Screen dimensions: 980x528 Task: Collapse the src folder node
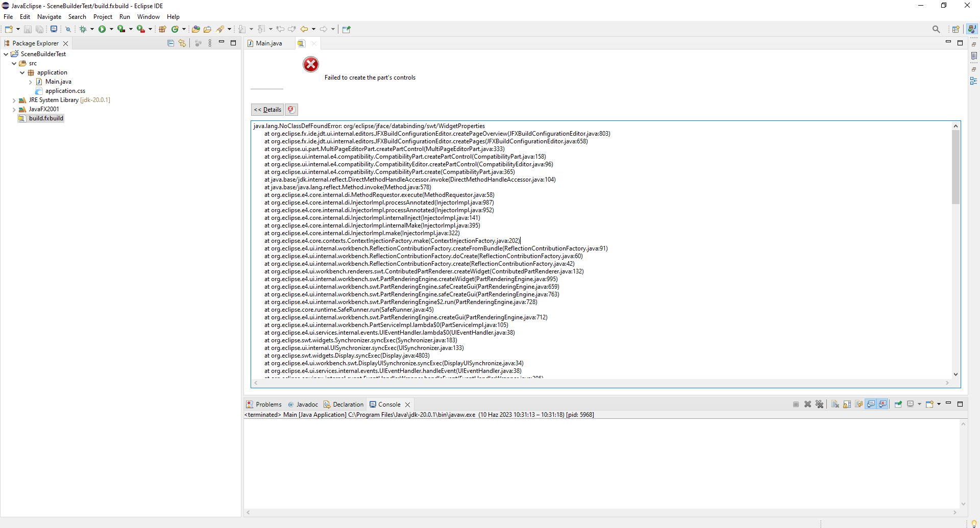14,63
